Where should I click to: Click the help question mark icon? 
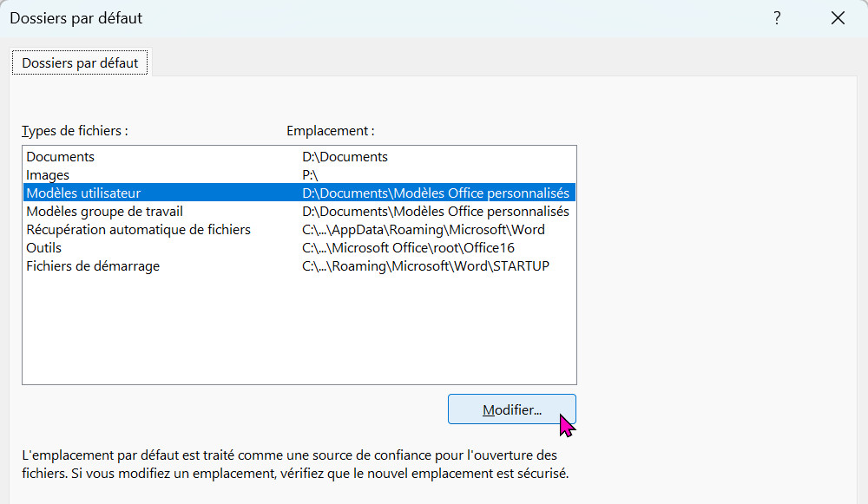coord(777,18)
